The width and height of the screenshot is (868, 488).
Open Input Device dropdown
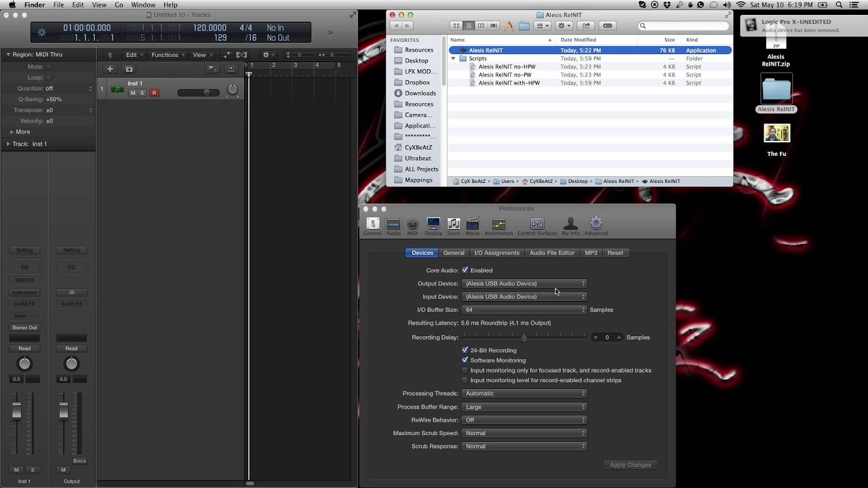(x=524, y=296)
